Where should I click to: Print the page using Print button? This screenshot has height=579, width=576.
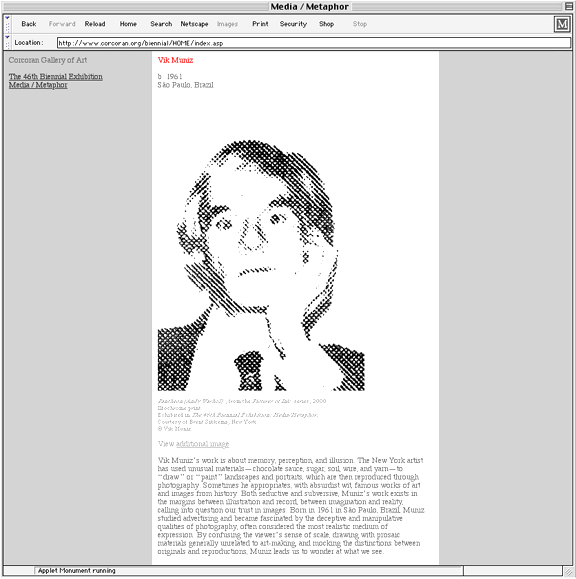260,24
